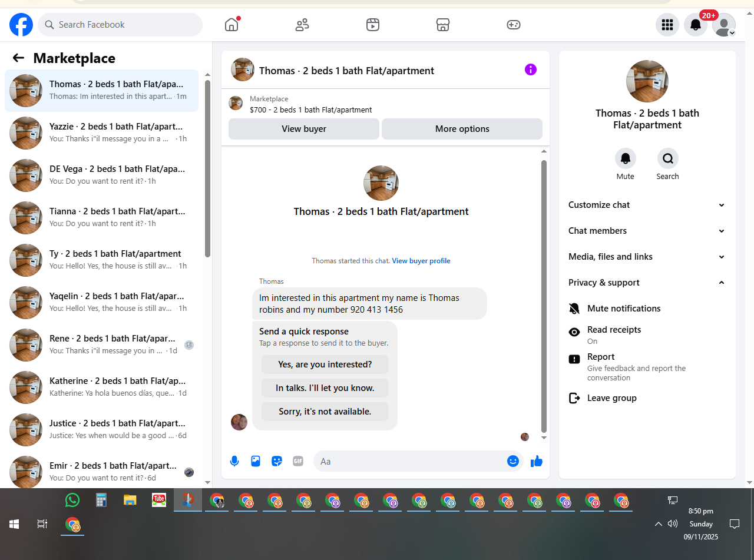Open the Yazzie conversation in list
The image size is (754, 560).
coord(101,133)
